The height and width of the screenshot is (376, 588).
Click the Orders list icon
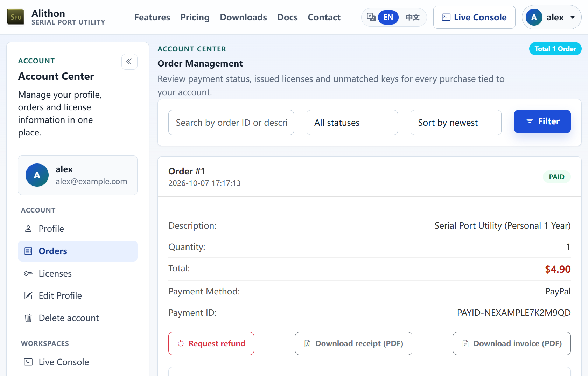coord(28,251)
